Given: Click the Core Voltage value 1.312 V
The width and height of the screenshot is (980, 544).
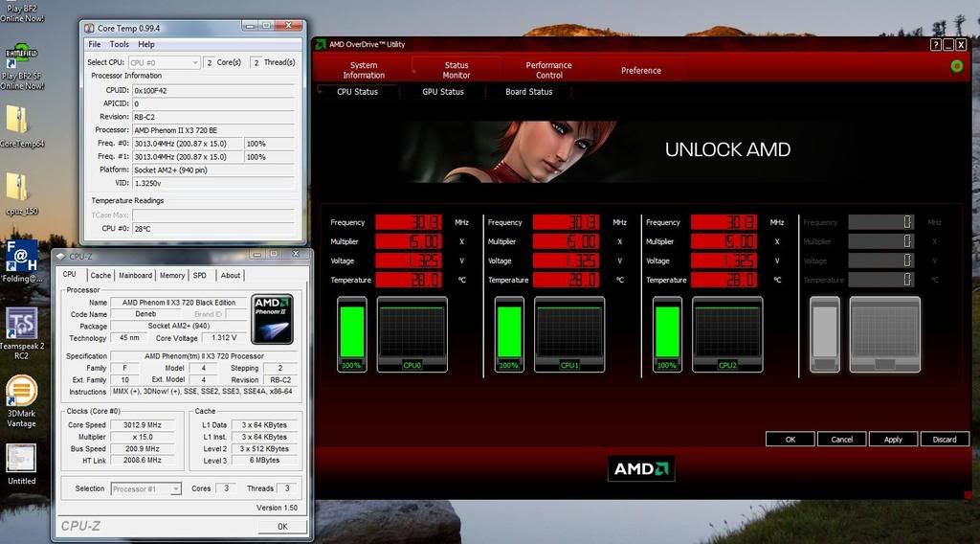Looking at the screenshot, I should pos(224,338).
